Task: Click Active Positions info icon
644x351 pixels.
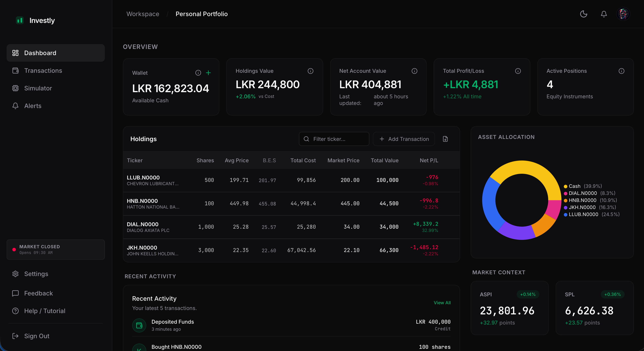Action: (622, 71)
